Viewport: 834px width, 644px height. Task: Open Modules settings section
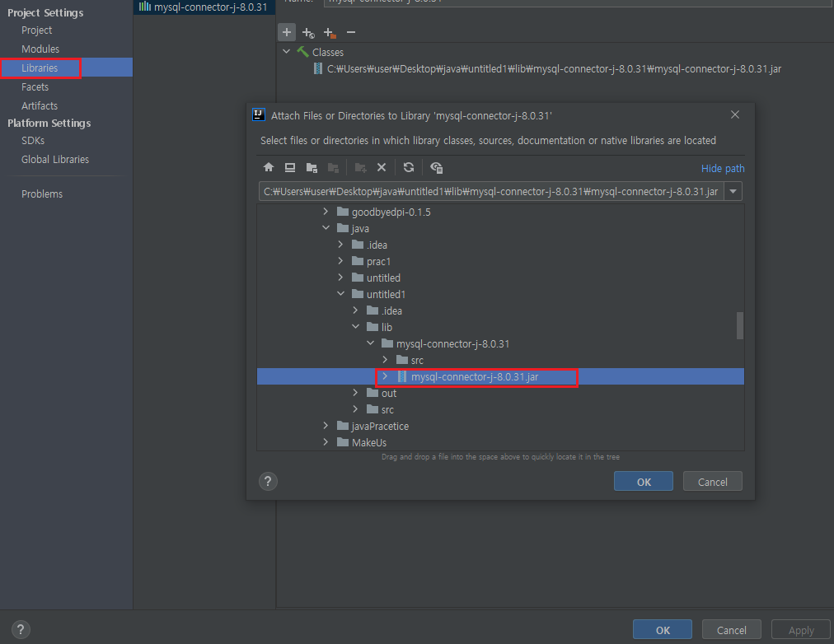pyautogui.click(x=40, y=49)
